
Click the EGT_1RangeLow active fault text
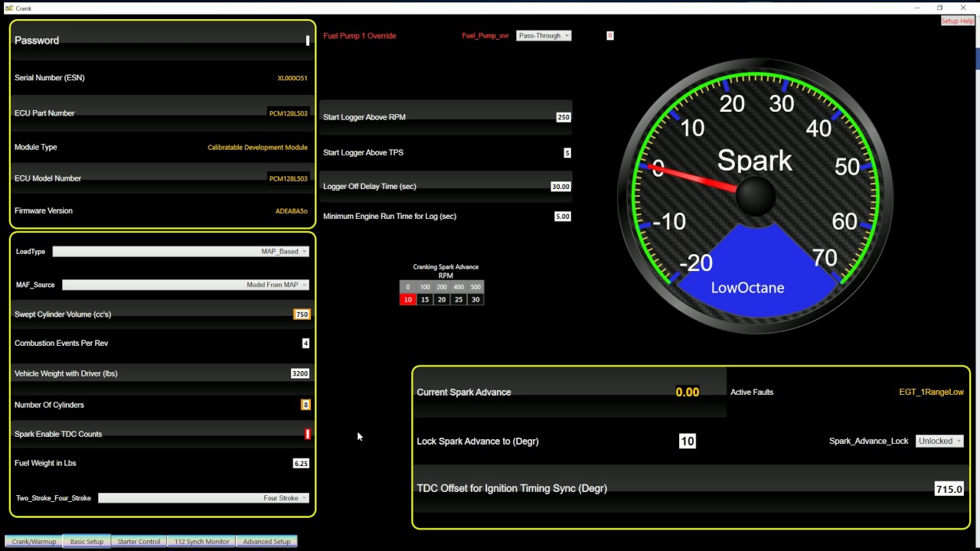(x=931, y=392)
